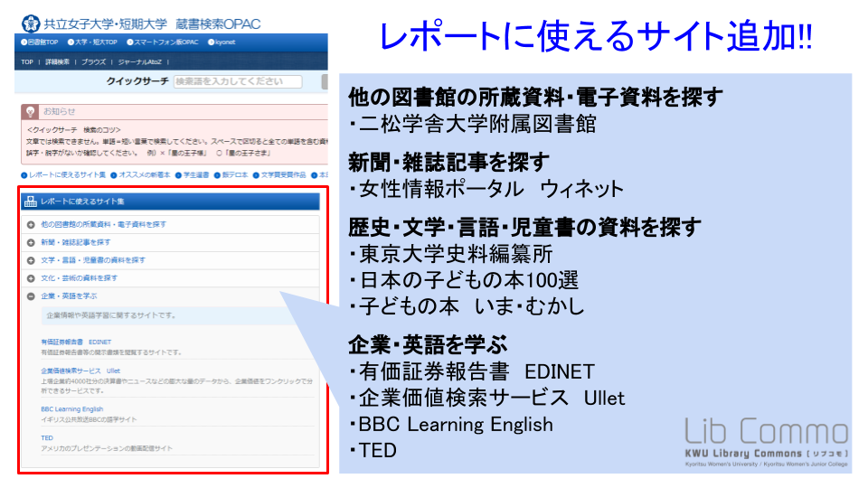Image resolution: width=868 pixels, height=488 pixels.
Task: Open TED link in site list
Action: click(47, 437)
